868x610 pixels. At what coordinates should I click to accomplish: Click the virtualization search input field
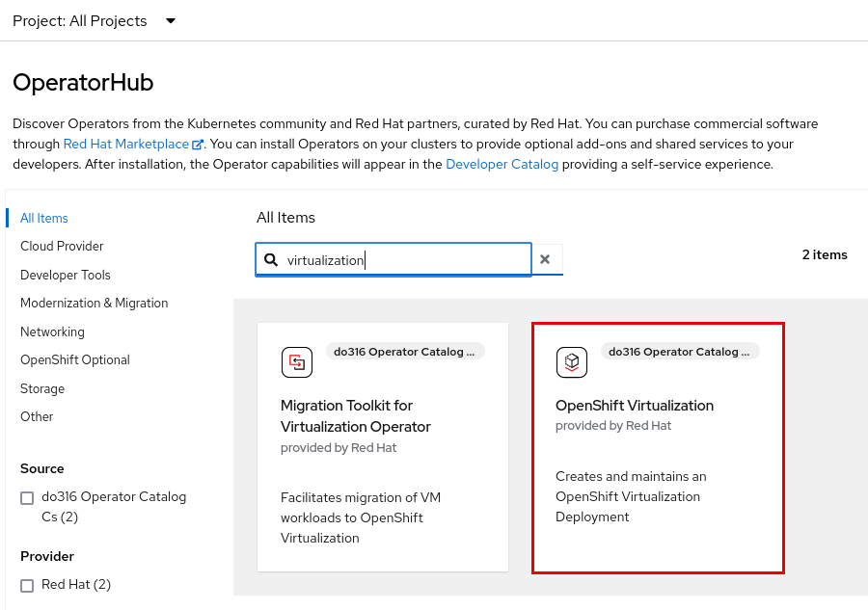[405, 260]
